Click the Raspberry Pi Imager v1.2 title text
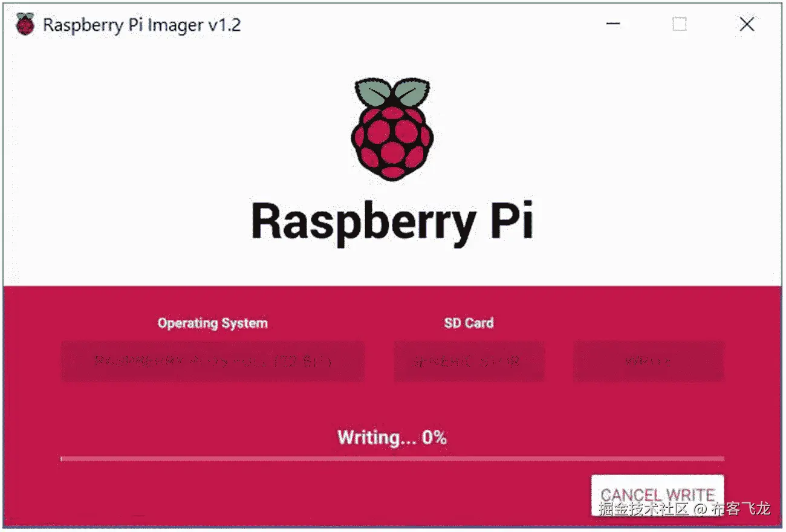The image size is (786, 532). [142, 25]
